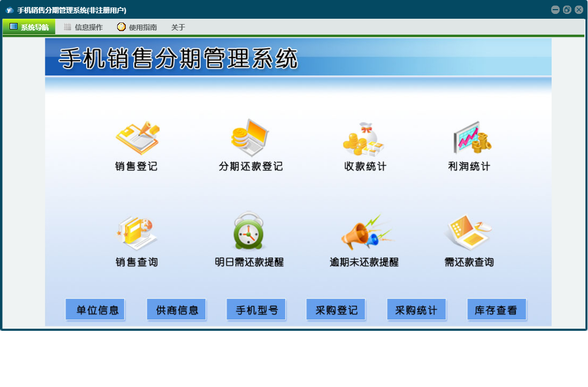The height and width of the screenshot is (387, 588).
Task: Click the 手机型号 button
Action: point(256,309)
